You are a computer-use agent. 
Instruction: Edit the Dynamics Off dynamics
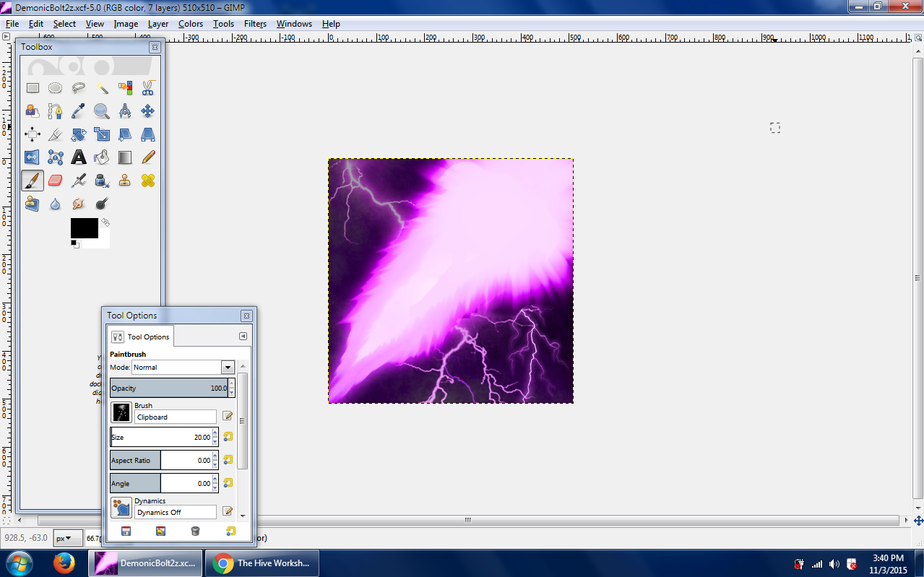coord(228,511)
